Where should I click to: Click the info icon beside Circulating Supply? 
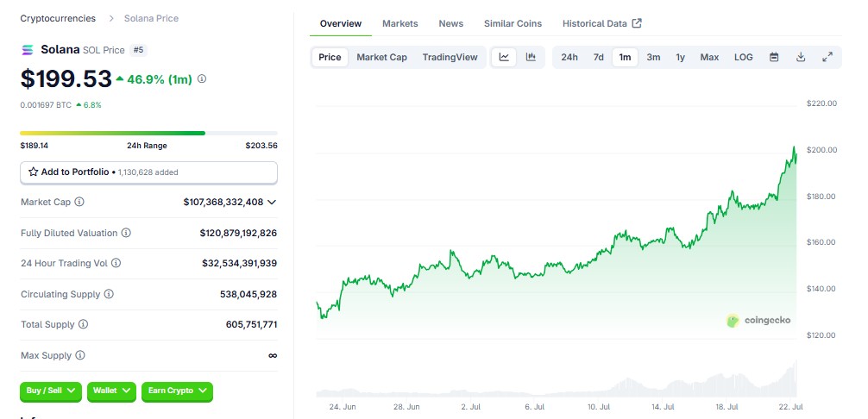pos(109,294)
